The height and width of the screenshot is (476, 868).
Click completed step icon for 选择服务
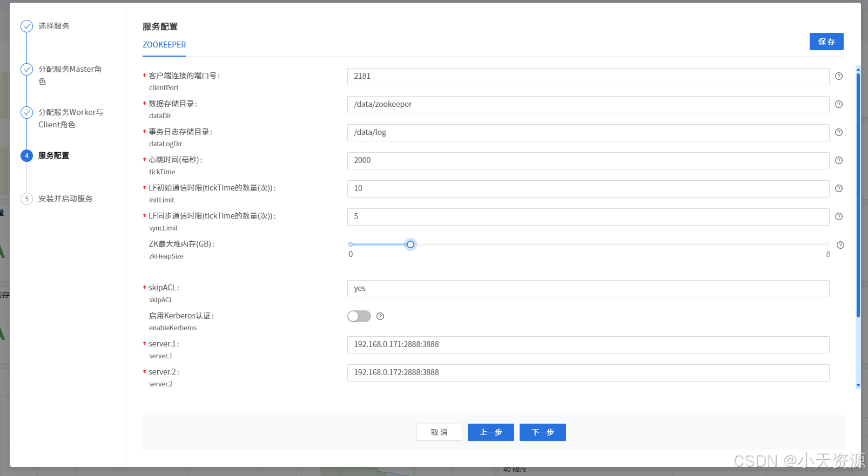(26, 26)
